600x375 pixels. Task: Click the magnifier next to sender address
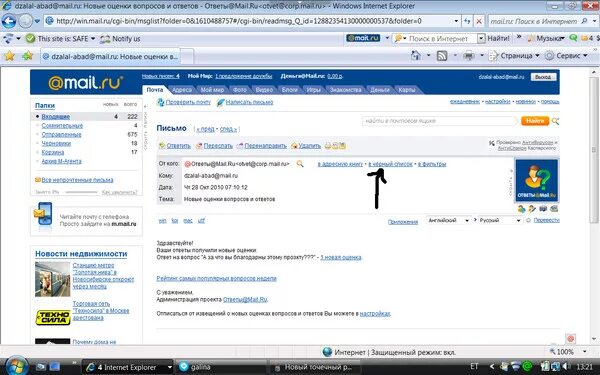click(x=300, y=164)
